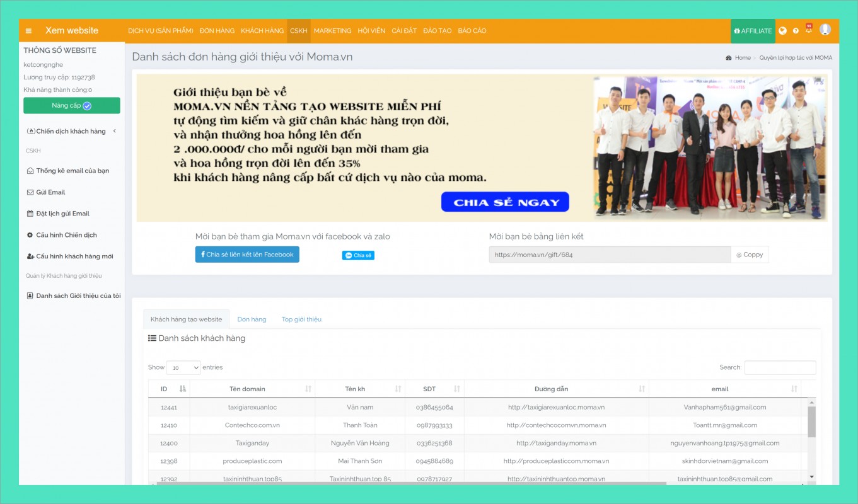Sort the table by Tên domain column
Viewport: 858px width, 504px height.
(x=252, y=389)
